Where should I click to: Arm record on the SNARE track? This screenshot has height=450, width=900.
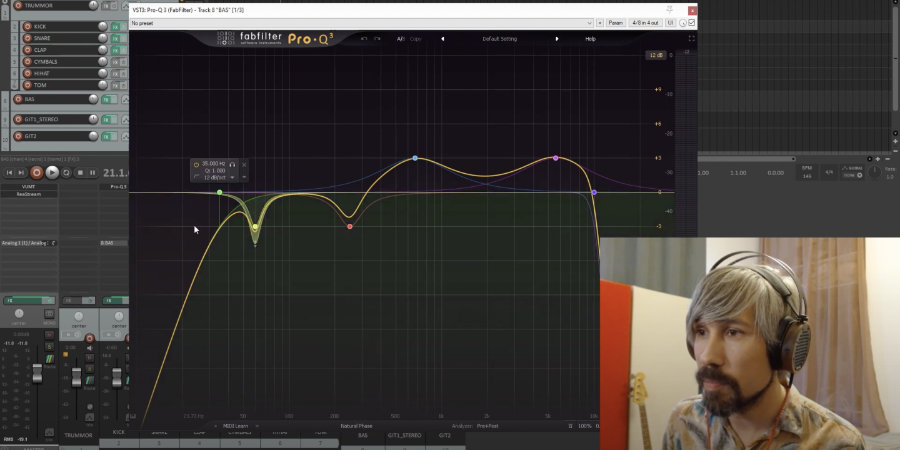point(27,38)
